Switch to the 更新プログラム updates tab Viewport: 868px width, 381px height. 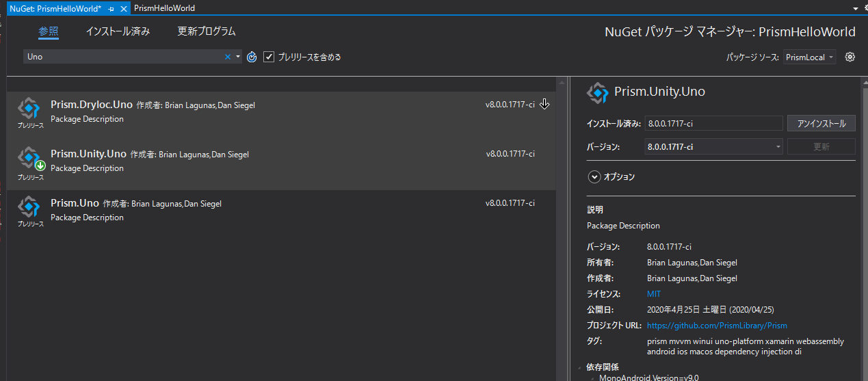pos(207,31)
